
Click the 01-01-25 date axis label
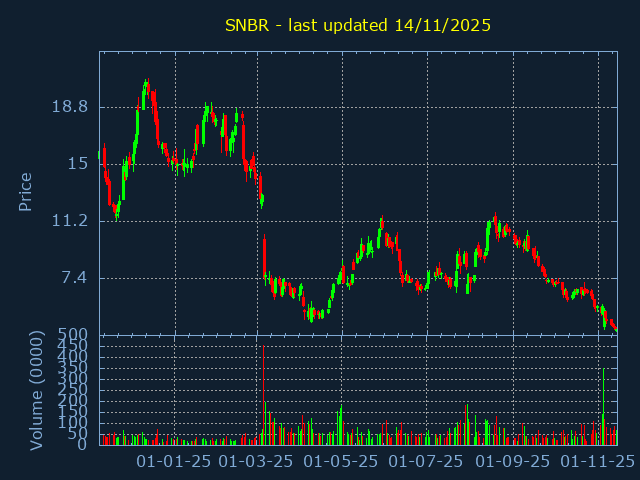[x=174, y=461]
